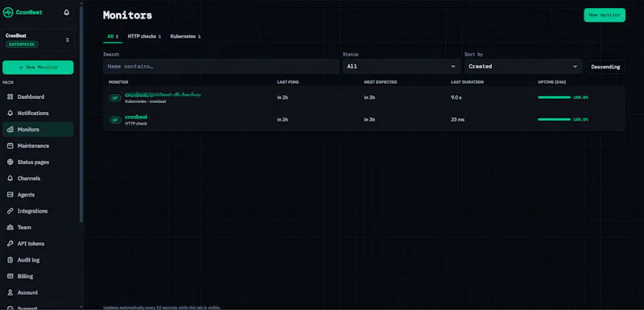Open Audit log in the sidebar
The width and height of the screenshot is (644, 310).
click(38, 260)
